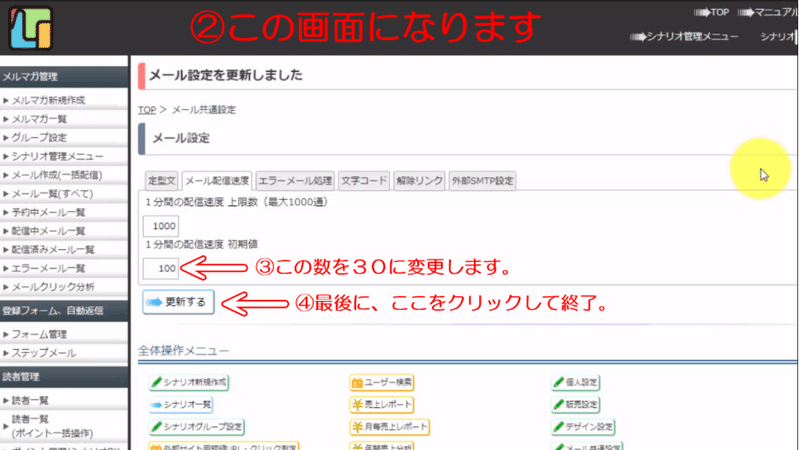The height and width of the screenshot is (450, 800).
Task: Click メール共通設定 breadcrumb text
Action: coord(204,110)
